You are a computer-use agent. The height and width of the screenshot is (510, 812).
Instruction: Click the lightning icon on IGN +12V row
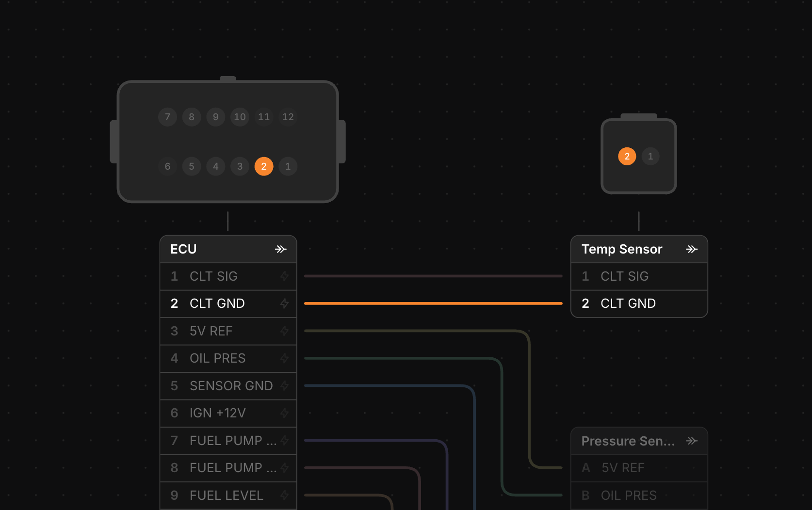tap(285, 413)
